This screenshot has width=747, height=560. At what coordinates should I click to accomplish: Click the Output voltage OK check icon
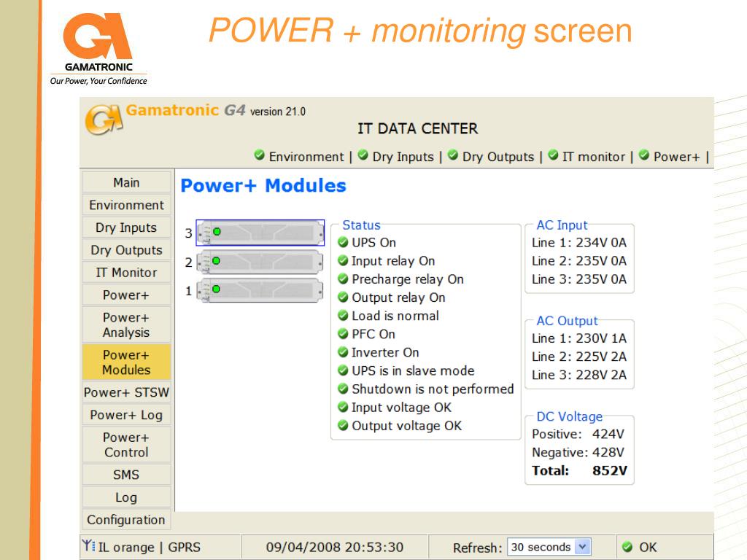coord(343,425)
